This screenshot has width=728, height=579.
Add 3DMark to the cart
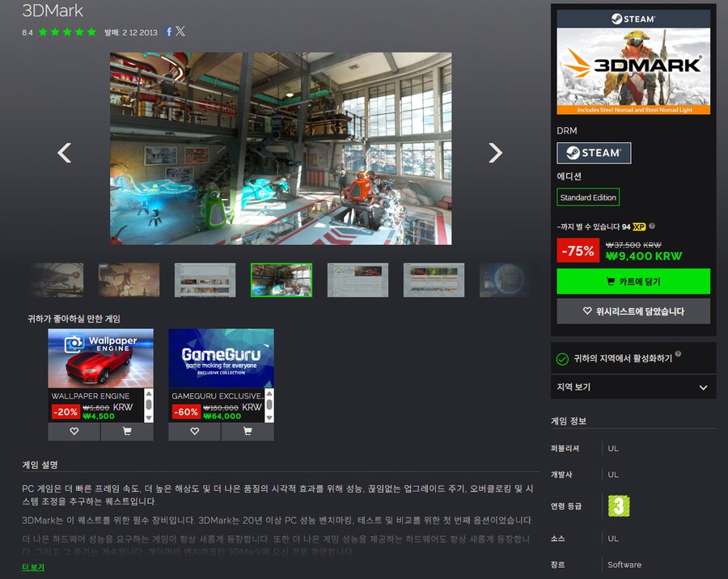(x=633, y=281)
